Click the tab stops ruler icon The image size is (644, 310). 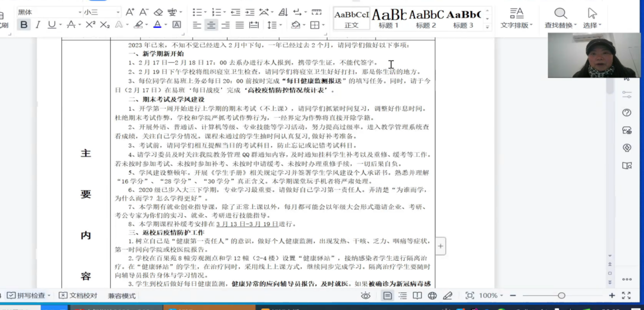coord(317,12)
